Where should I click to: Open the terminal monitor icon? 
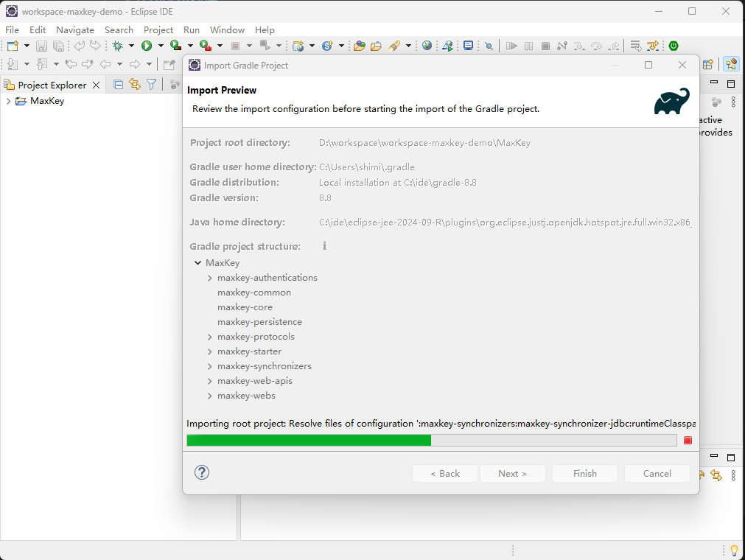click(x=468, y=46)
